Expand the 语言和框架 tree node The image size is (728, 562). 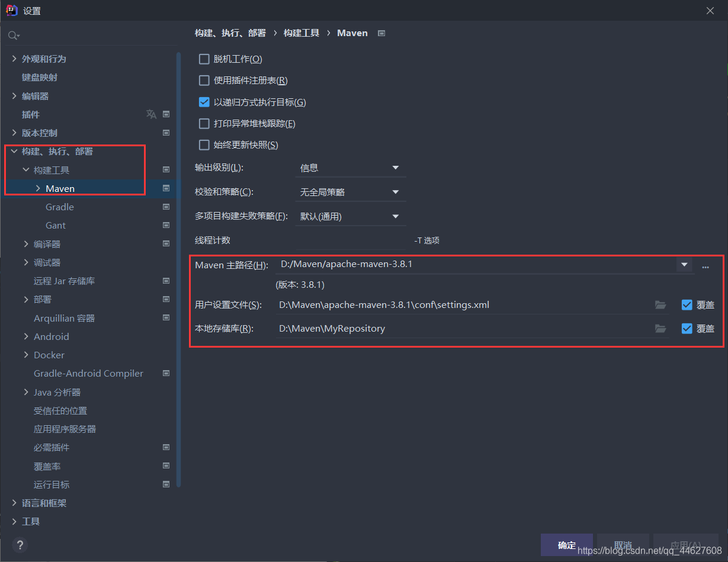(x=14, y=503)
